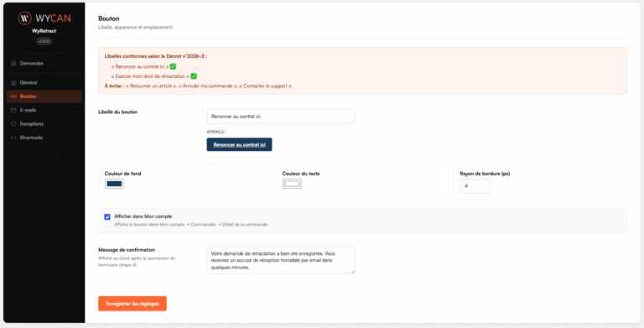Image resolution: width=644 pixels, height=328 pixels.
Task: Open the Couleur de fond color picker
Action: click(114, 184)
